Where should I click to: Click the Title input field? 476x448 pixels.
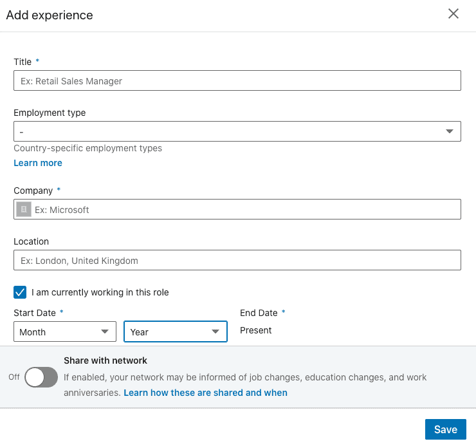237,80
